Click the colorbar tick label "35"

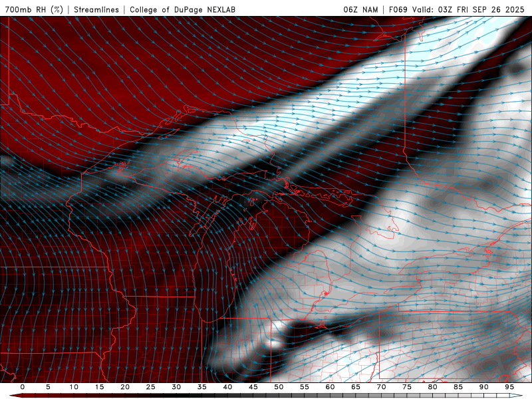coord(202,387)
